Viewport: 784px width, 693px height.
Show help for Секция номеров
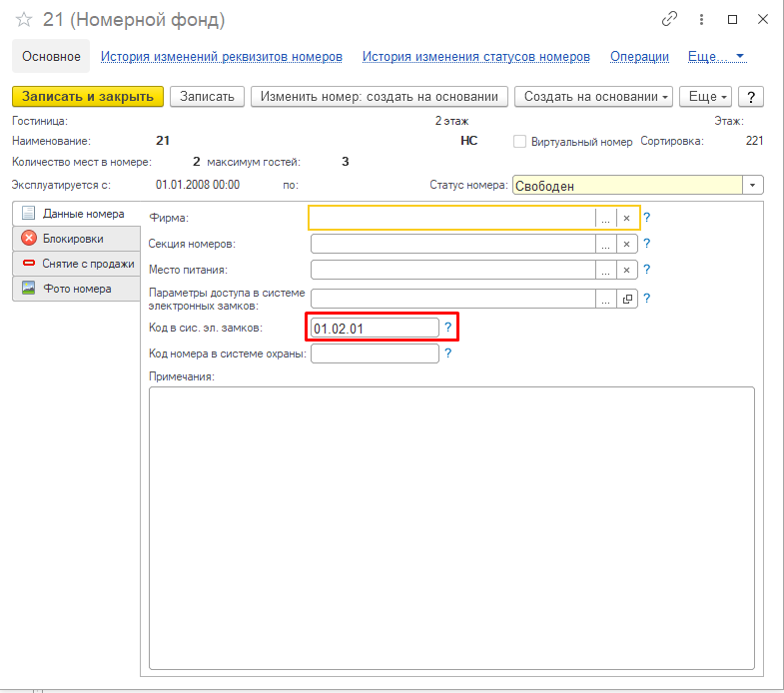click(x=646, y=244)
